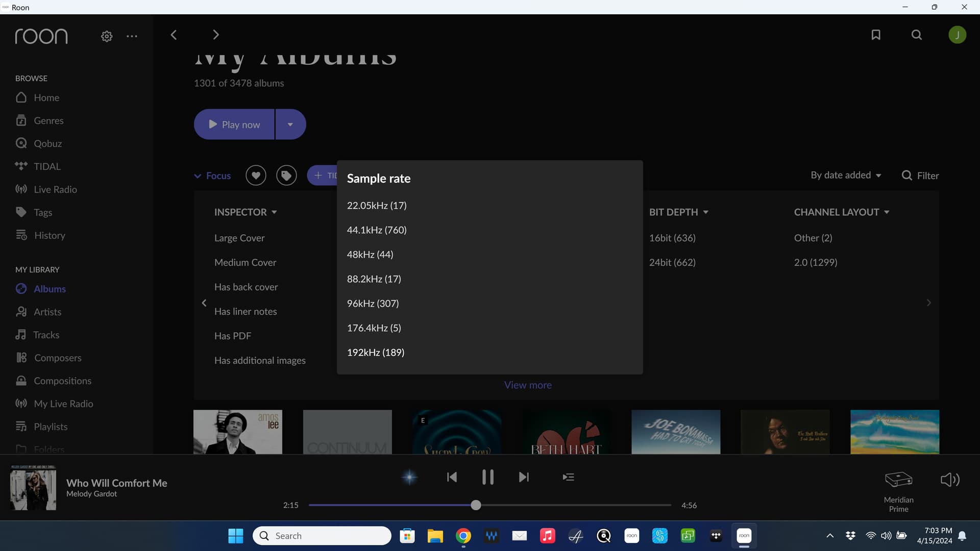This screenshot has height=551, width=980.
Task: Open Artists in My Library
Action: (47, 312)
